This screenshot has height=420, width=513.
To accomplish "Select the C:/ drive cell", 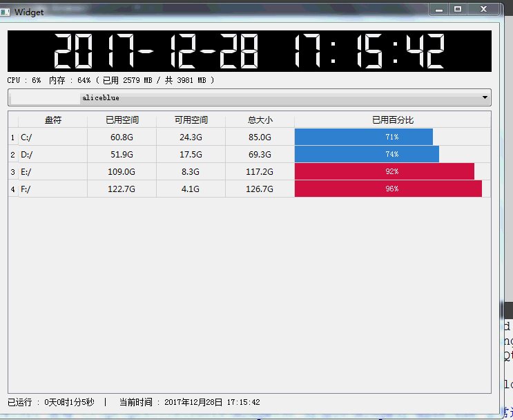I will (x=53, y=137).
